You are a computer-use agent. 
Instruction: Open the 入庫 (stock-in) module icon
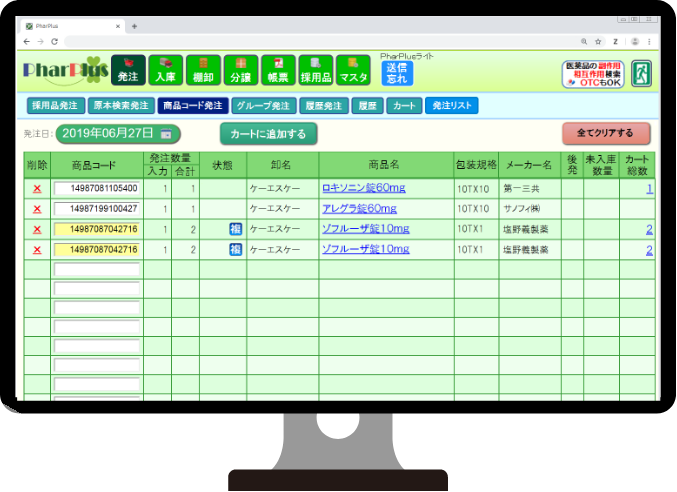pyautogui.click(x=165, y=71)
